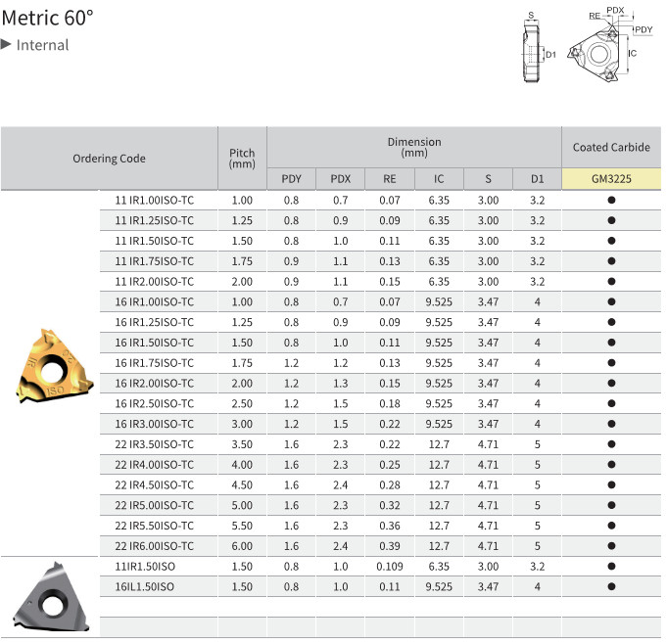The width and height of the screenshot is (667, 644).
Task: Select ordering code 11 IR1.00ISO-TC
Action: (155, 201)
